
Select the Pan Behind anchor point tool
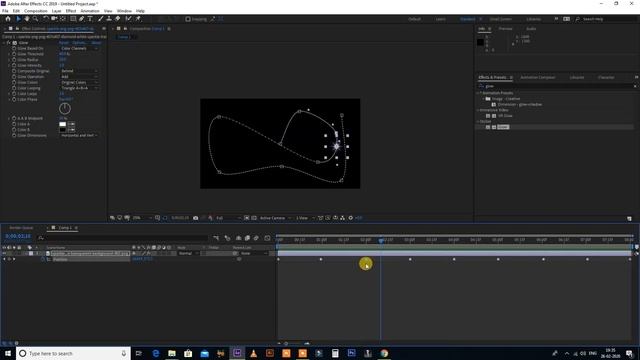pyautogui.click(x=63, y=19)
